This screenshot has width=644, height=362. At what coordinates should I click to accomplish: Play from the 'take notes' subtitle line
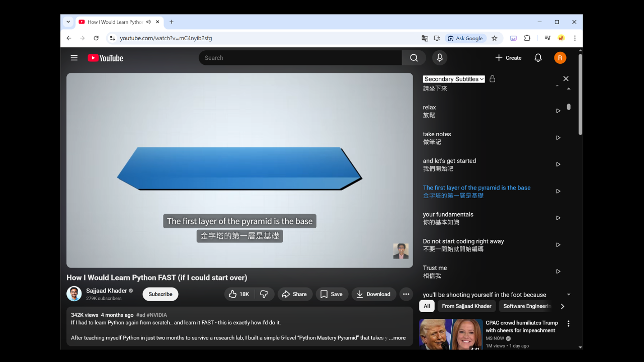(558, 138)
